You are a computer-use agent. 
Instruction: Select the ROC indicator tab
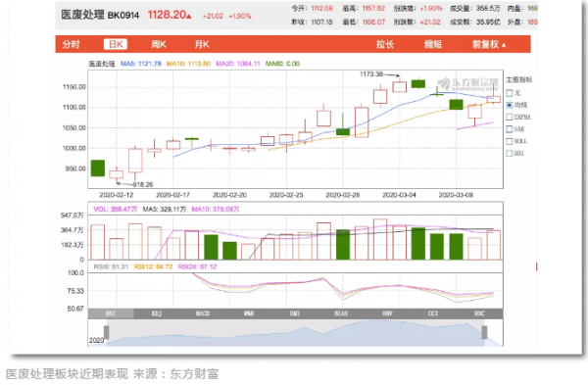coord(479,313)
